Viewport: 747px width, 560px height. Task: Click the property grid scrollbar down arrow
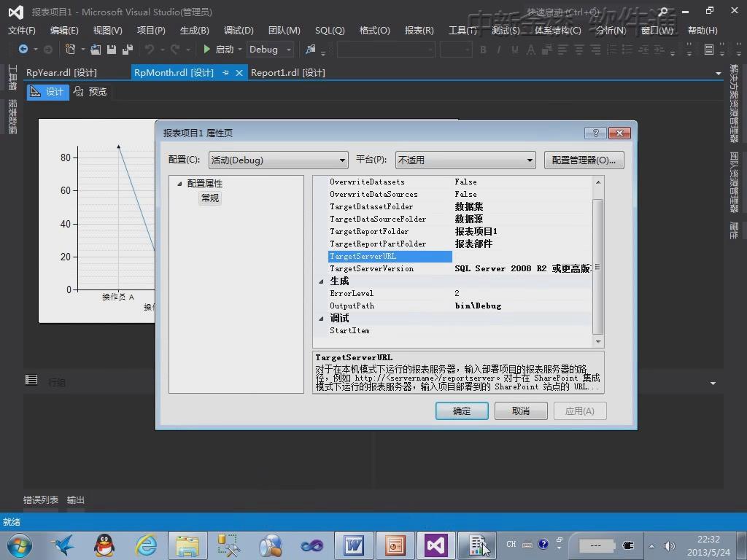click(x=598, y=341)
